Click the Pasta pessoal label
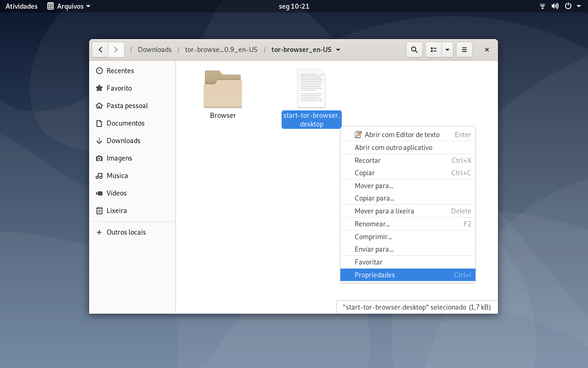Image resolution: width=588 pixels, height=368 pixels. (x=127, y=106)
